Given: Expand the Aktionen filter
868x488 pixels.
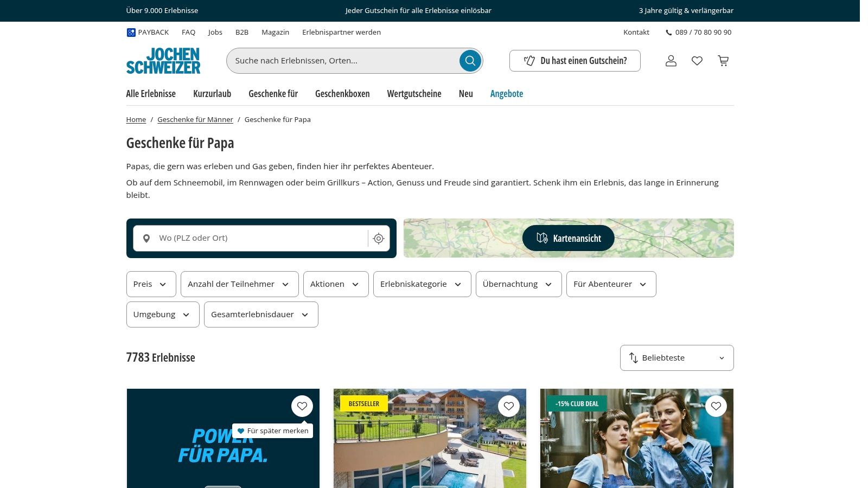Looking at the screenshot, I should tap(336, 284).
